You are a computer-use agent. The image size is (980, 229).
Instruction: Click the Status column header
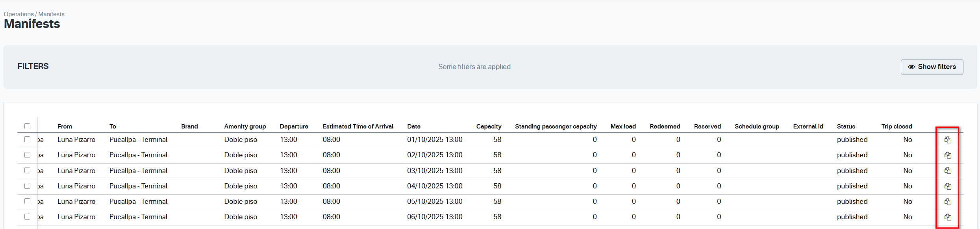pyautogui.click(x=846, y=127)
